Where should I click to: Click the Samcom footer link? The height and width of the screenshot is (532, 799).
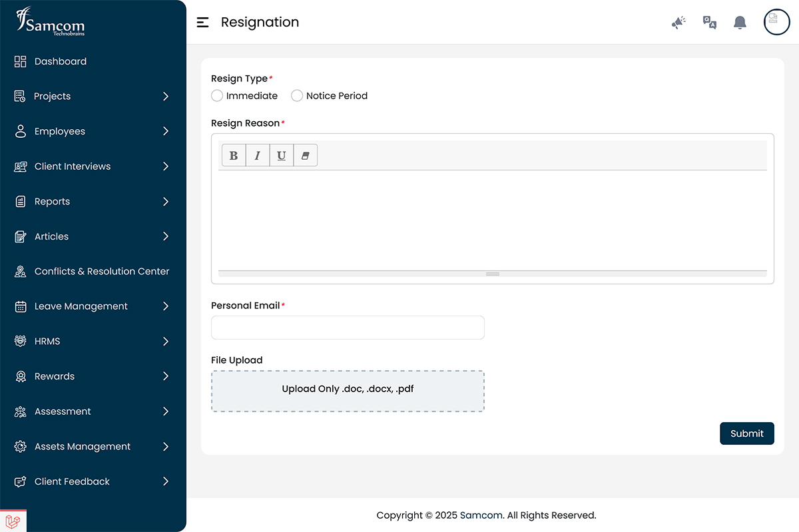pos(481,515)
